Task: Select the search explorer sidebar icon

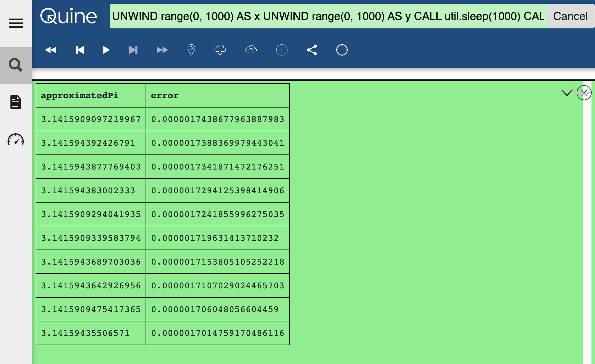Action: pos(16,65)
